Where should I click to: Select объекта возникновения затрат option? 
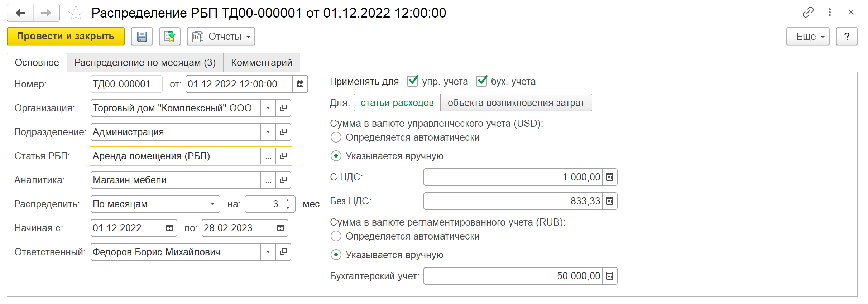pos(516,103)
